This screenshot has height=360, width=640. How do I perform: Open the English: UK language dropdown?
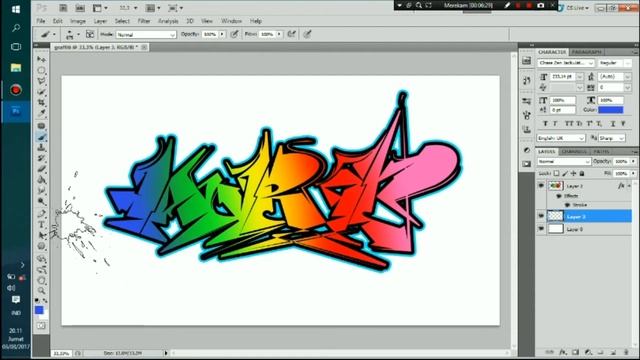tap(561, 138)
